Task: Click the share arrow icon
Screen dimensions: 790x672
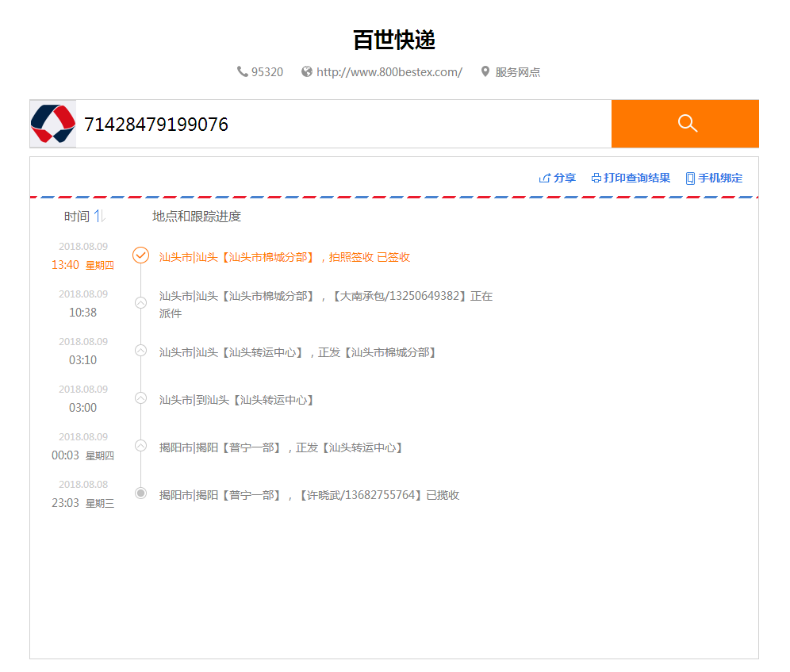Action: coord(545,178)
